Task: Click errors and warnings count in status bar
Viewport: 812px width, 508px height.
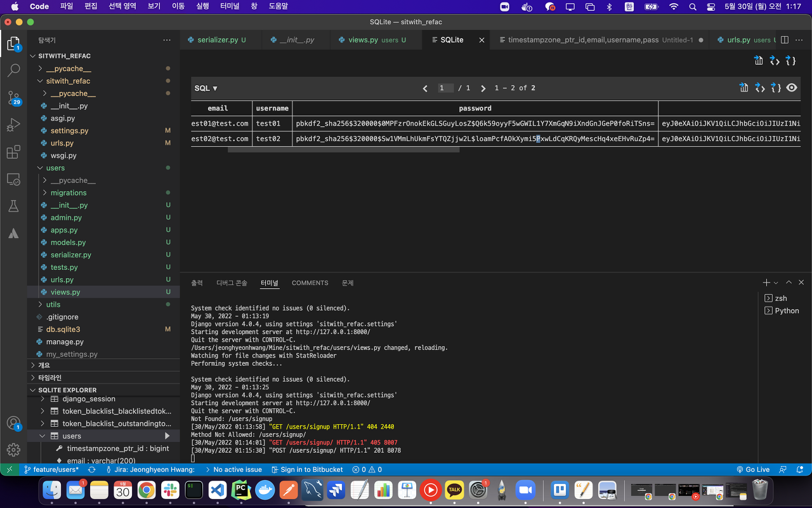Action: pos(367,469)
